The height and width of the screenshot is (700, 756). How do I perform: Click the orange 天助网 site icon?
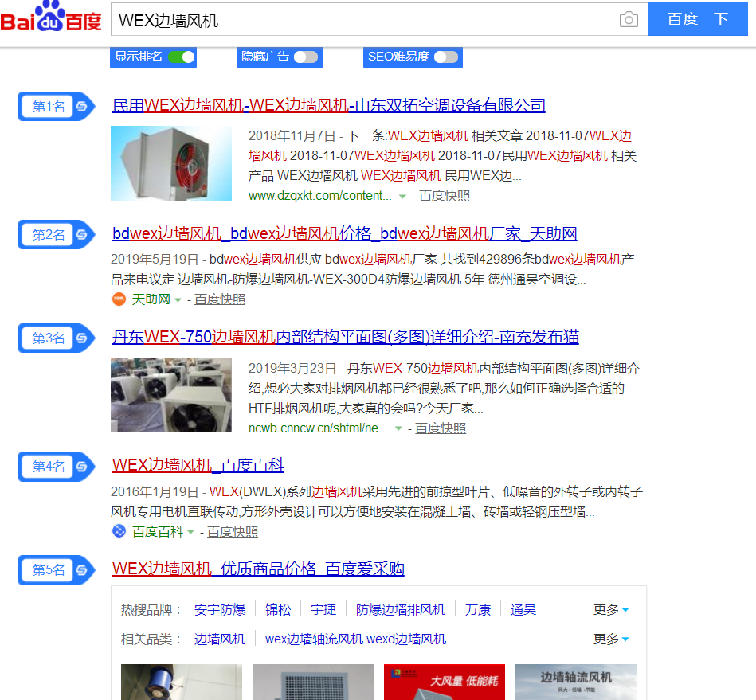click(119, 299)
